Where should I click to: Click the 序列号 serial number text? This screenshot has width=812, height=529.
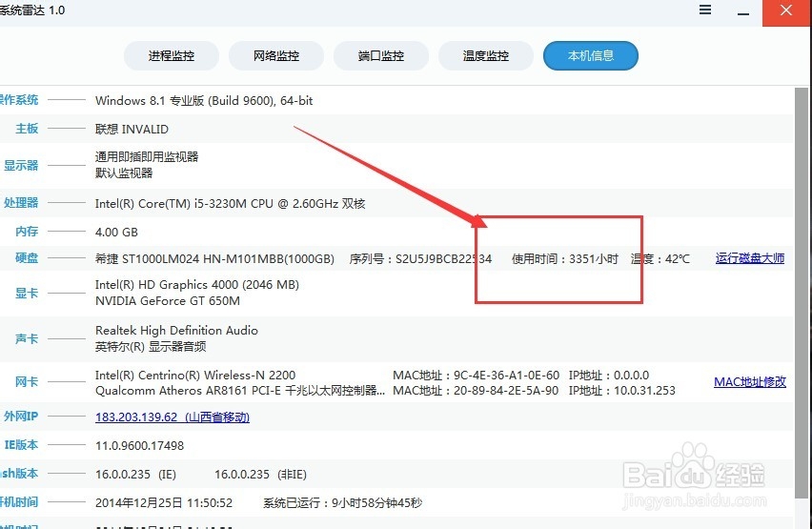pos(420,258)
